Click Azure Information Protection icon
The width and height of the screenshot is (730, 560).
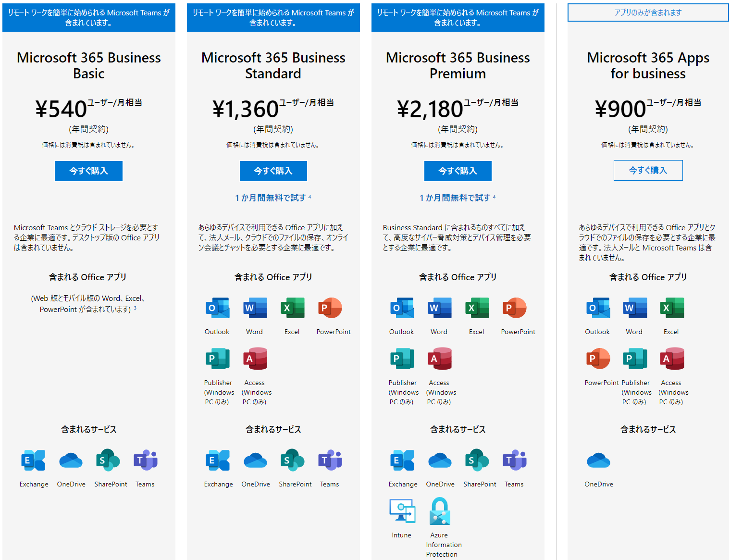point(440,510)
